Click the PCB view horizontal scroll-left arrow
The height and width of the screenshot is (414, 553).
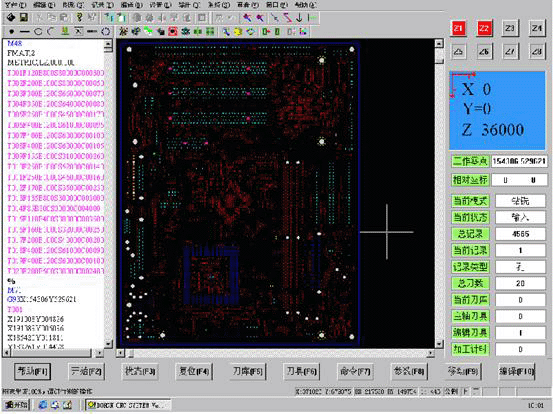pos(121,353)
